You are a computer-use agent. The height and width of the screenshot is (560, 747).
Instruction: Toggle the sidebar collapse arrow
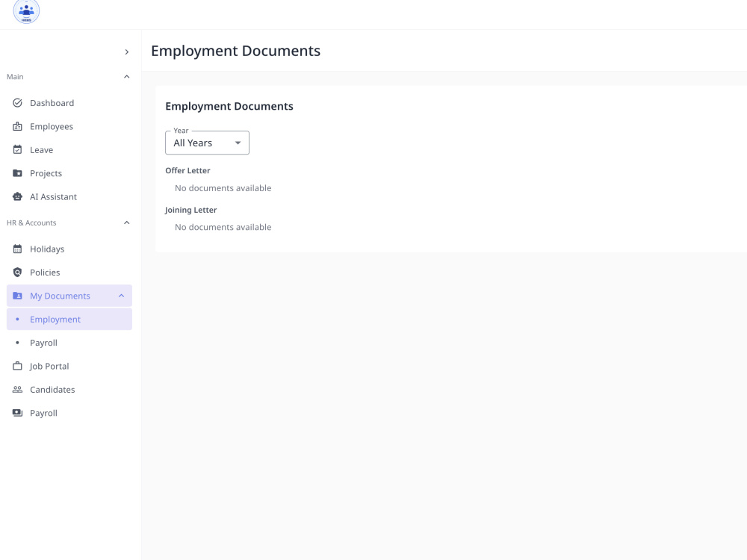(127, 52)
